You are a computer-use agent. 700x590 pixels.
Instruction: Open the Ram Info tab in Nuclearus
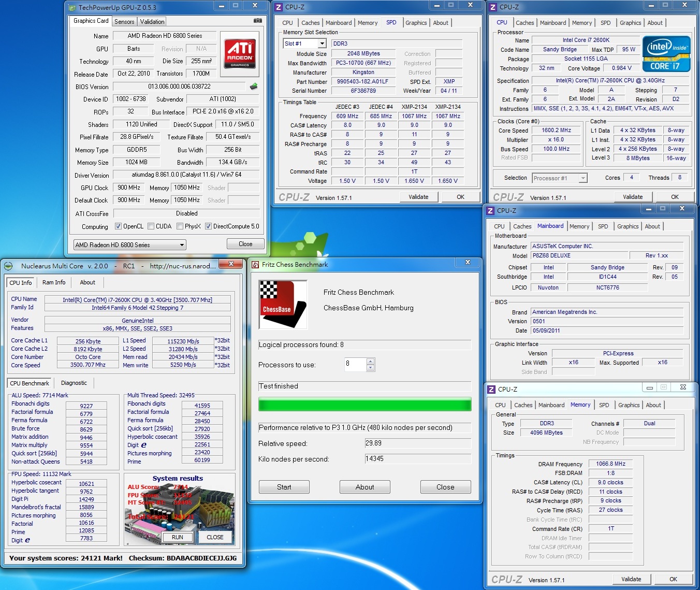(54, 282)
